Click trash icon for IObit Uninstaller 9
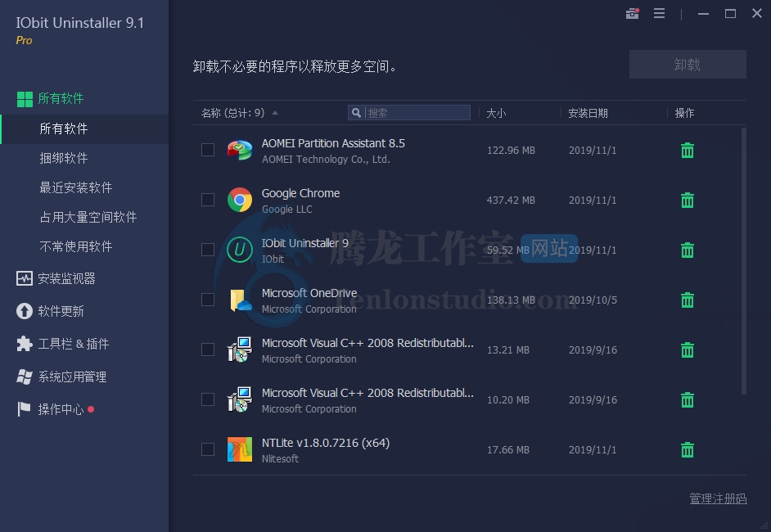 688,250
